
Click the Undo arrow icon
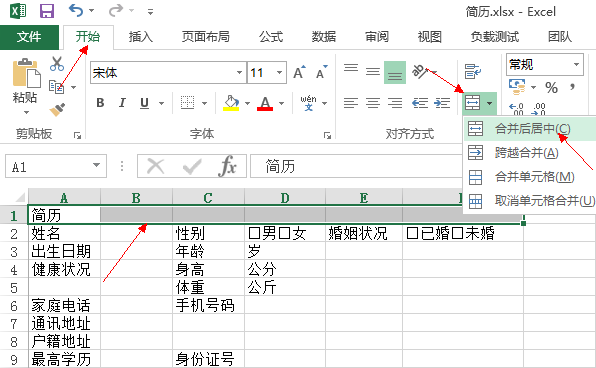(76, 11)
